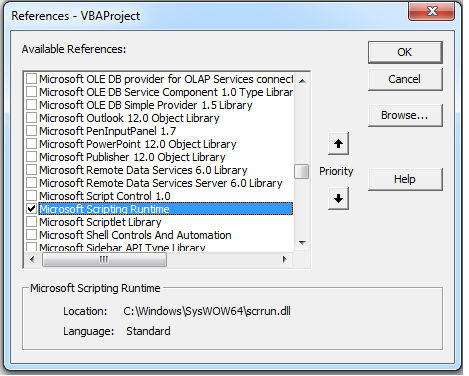Uncheck Microsoft Scripting Runtime checkbox
Image resolution: width=469 pixels, height=376 pixels.
point(31,209)
